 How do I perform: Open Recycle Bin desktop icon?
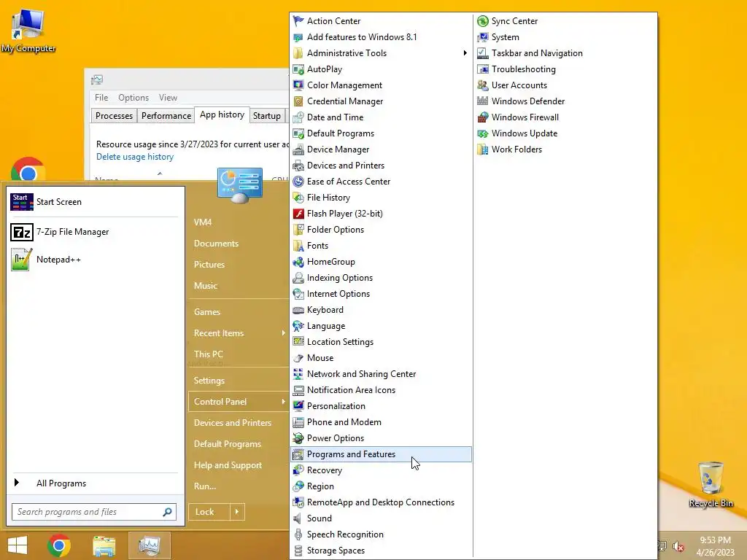point(711,484)
